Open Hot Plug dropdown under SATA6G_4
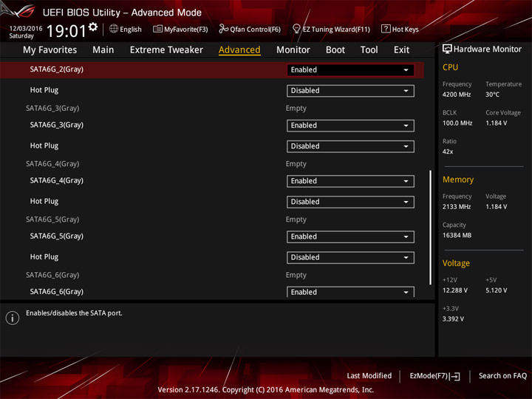This screenshot has width=532, height=399. (350, 202)
